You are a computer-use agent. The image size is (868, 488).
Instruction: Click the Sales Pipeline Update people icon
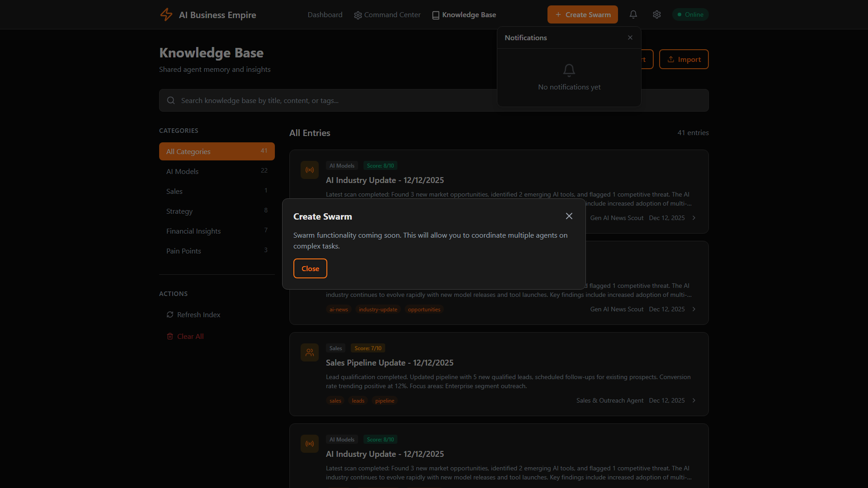(310, 352)
